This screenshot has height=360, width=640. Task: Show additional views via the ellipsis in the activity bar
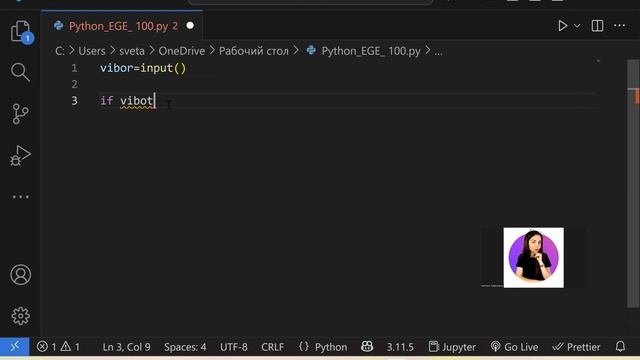[20, 197]
